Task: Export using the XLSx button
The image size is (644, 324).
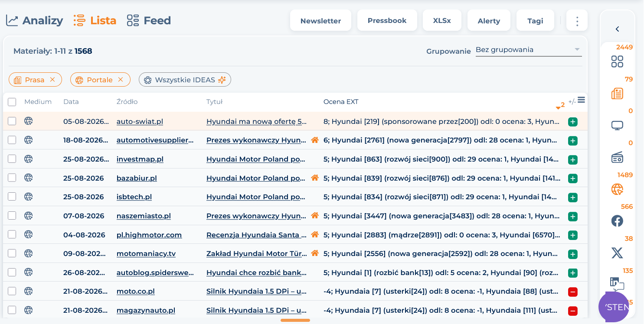Action: pos(442,20)
